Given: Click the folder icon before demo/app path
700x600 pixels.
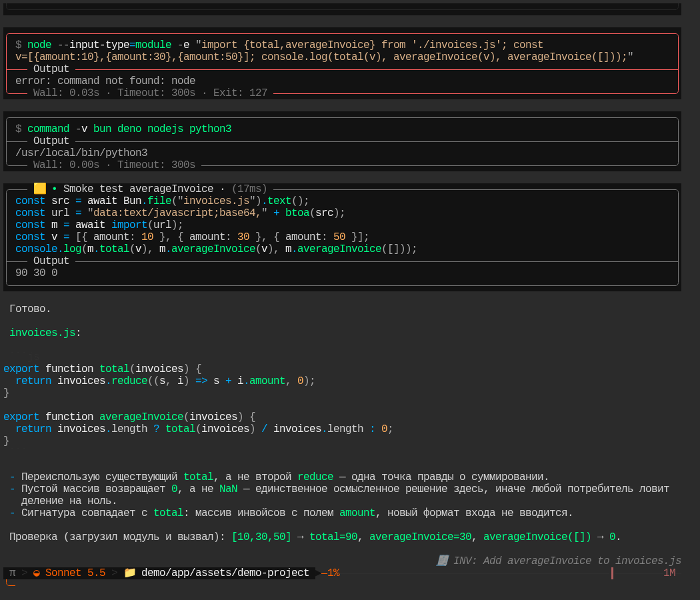Looking at the screenshot, I should coord(130,572).
